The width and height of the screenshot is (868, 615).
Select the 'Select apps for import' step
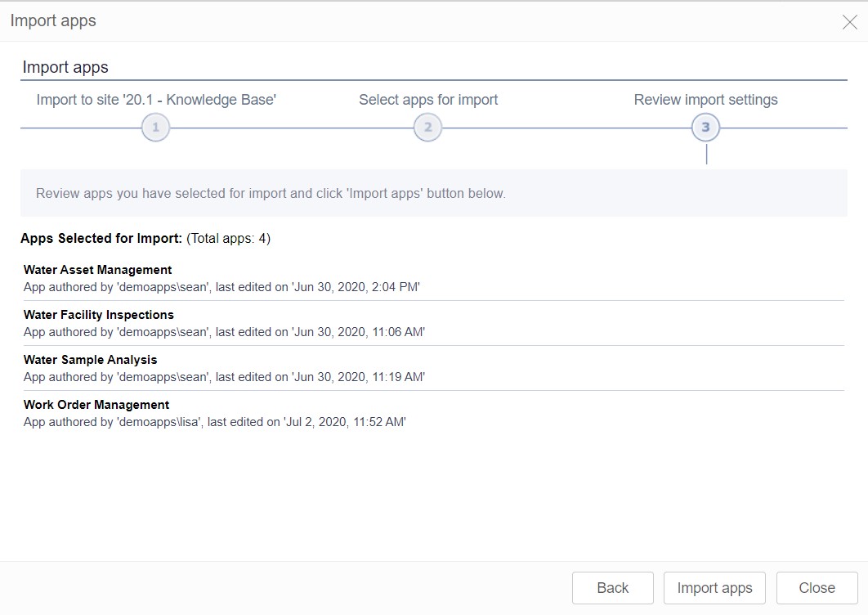pyautogui.click(x=427, y=99)
